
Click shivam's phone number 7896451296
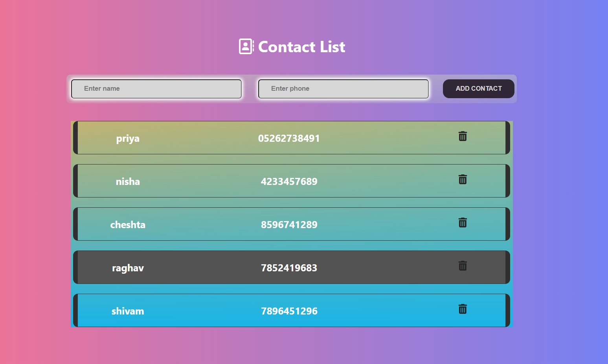click(289, 311)
